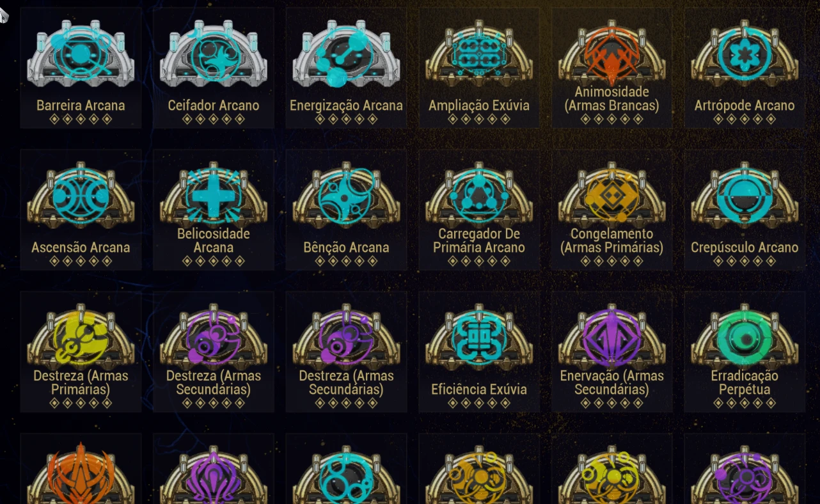Screen dimensions: 820x504
Task: Select Carregador De Primária Arcano
Action: pos(479,210)
